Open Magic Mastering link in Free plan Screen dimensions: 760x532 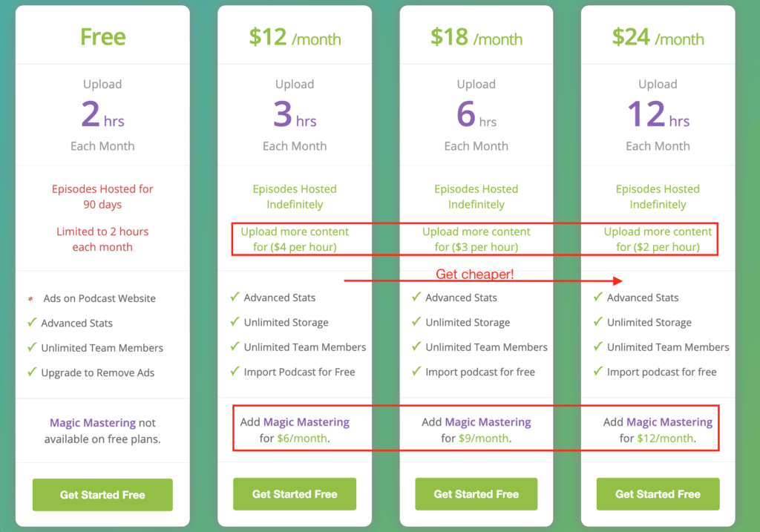[93, 423]
